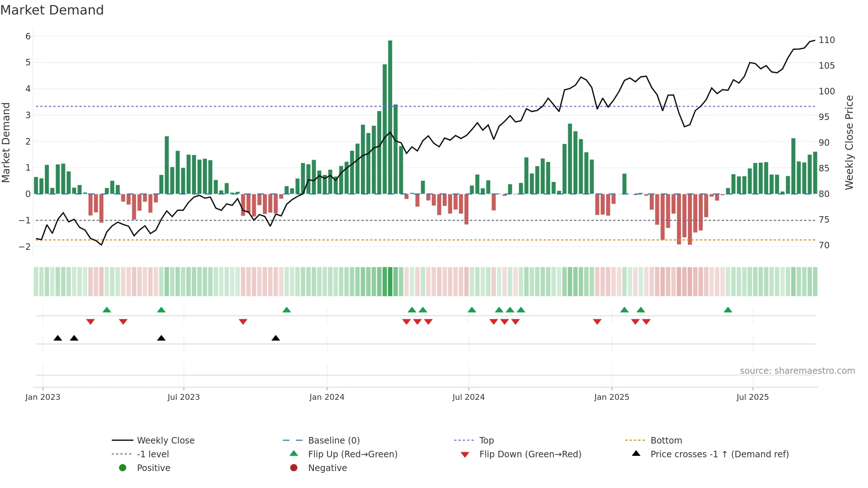Toggle the Negative legend entry
The image size is (868, 488).
click(319, 468)
